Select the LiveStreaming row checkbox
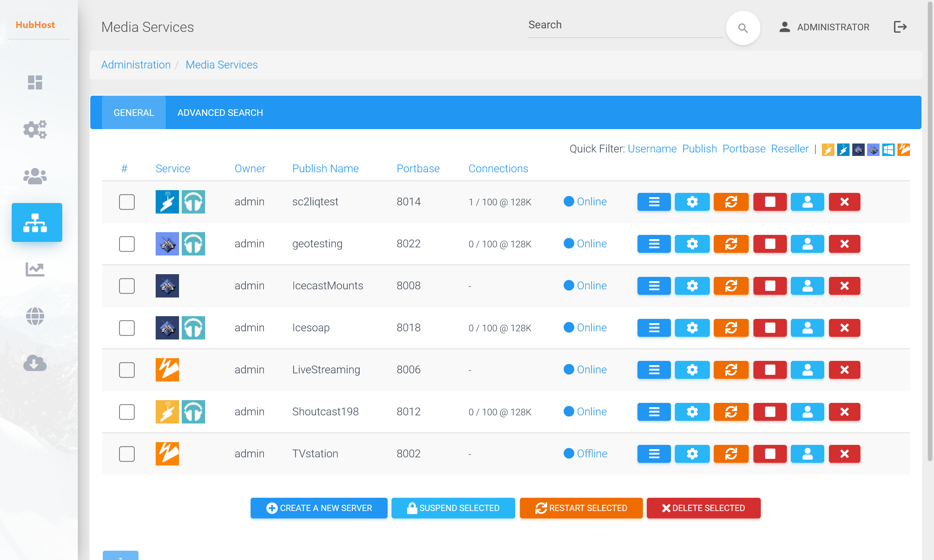This screenshot has height=560, width=934. point(127,370)
